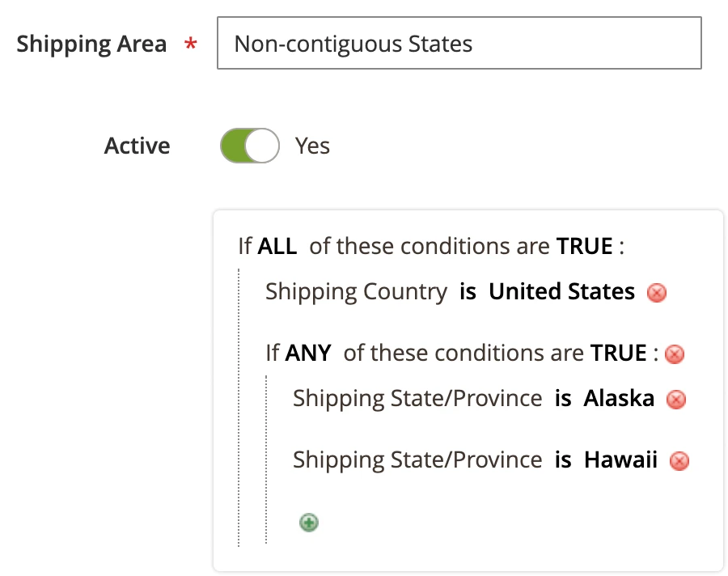The height and width of the screenshot is (576, 728).
Task: Click the is operator in the Country condition
Action: 467,291
